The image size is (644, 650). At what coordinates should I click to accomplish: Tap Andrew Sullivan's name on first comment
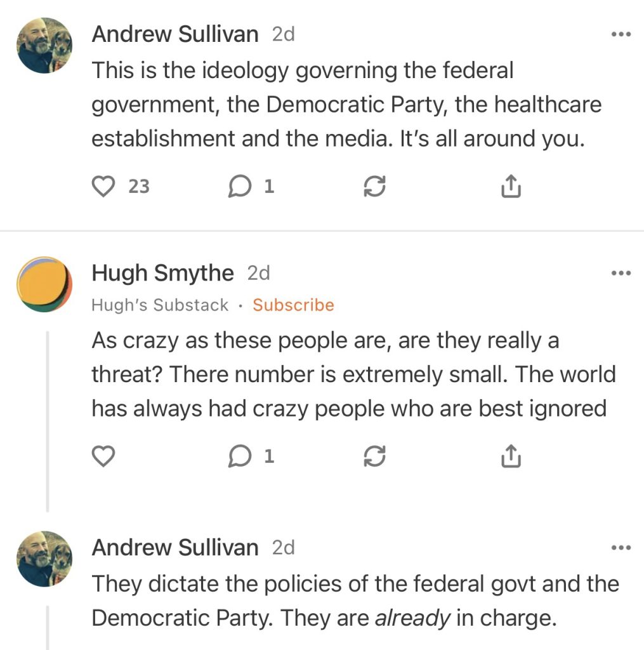[174, 34]
